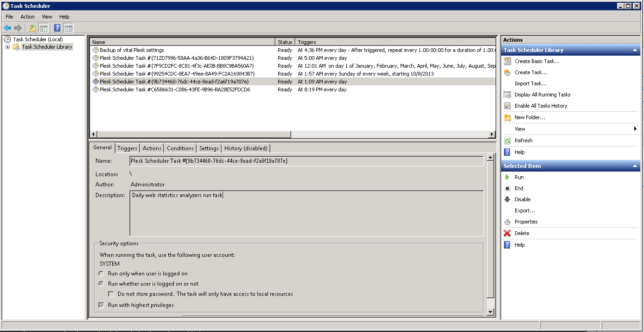Click the Disable down-arrow icon

(507, 199)
